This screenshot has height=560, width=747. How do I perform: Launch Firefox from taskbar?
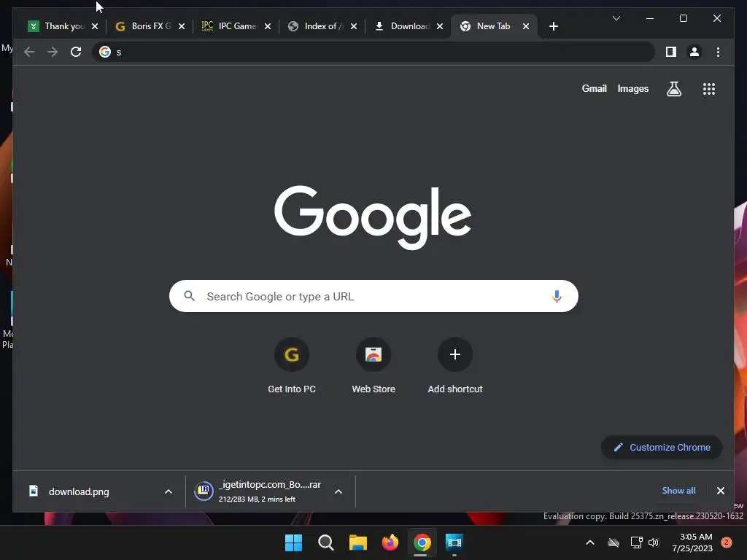tap(390, 542)
